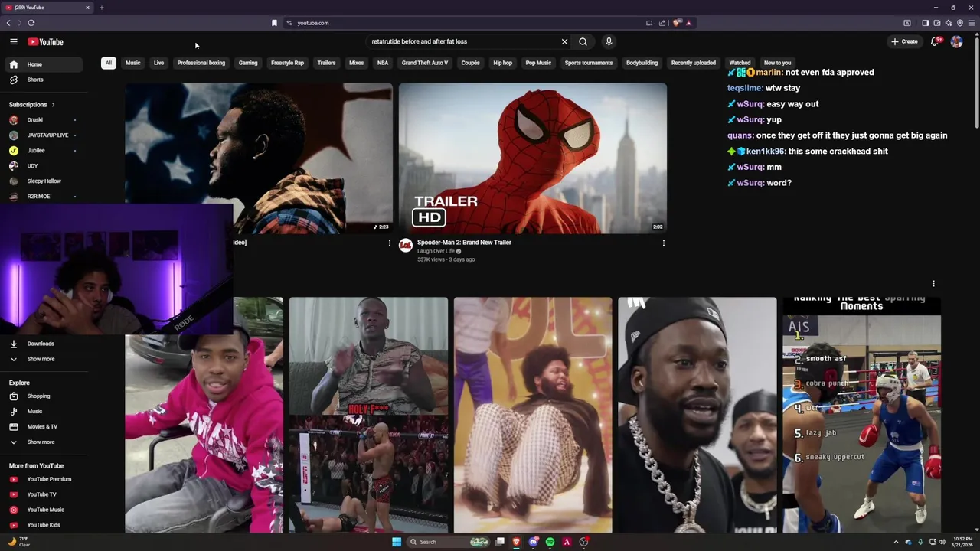Open Spotify from the taskbar
This screenshot has height=551, width=980.
click(x=550, y=542)
